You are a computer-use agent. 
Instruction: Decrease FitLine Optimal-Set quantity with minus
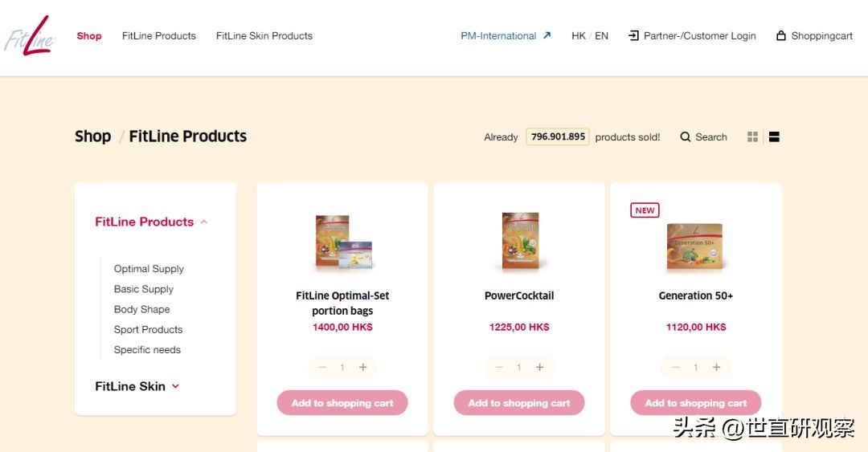click(x=322, y=368)
